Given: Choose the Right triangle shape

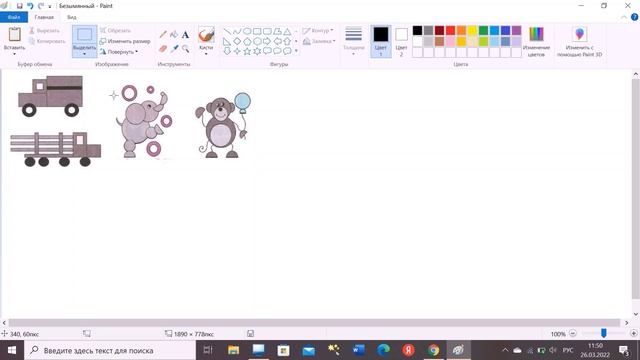Looking at the screenshot, I should [x=227, y=41].
